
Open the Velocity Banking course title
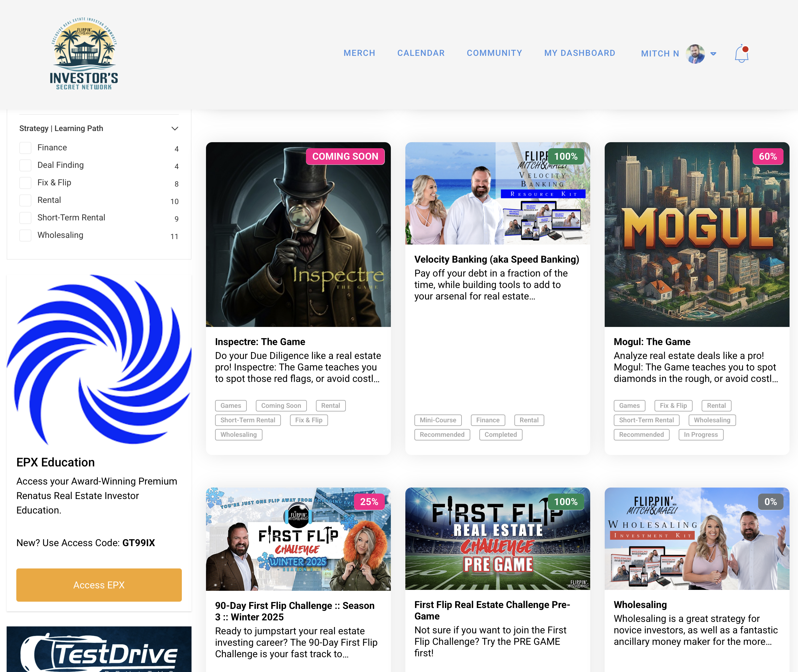[496, 259]
